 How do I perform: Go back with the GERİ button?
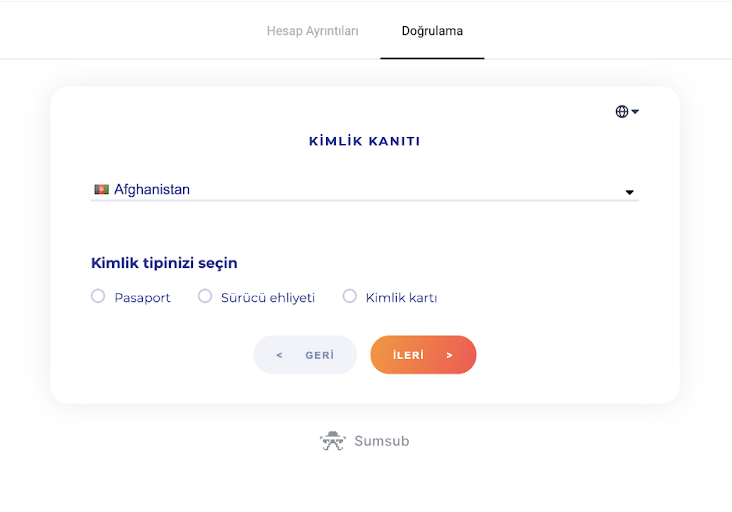pyautogui.click(x=305, y=355)
